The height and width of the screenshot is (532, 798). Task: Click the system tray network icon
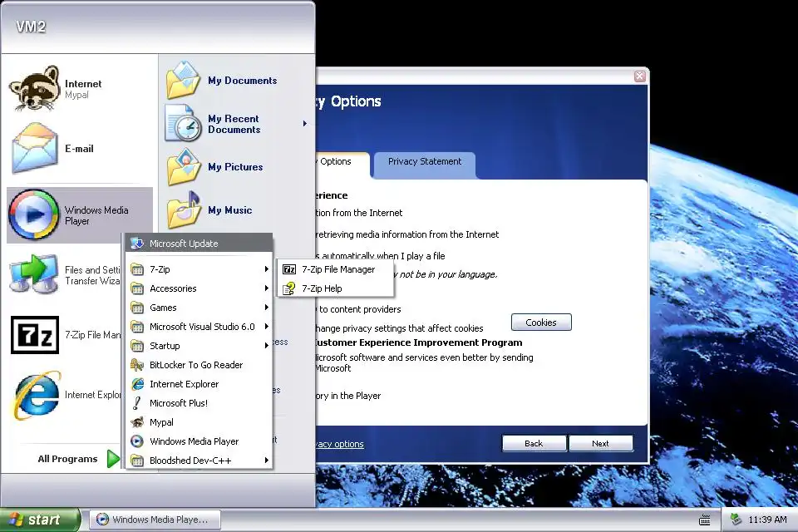(x=736, y=520)
